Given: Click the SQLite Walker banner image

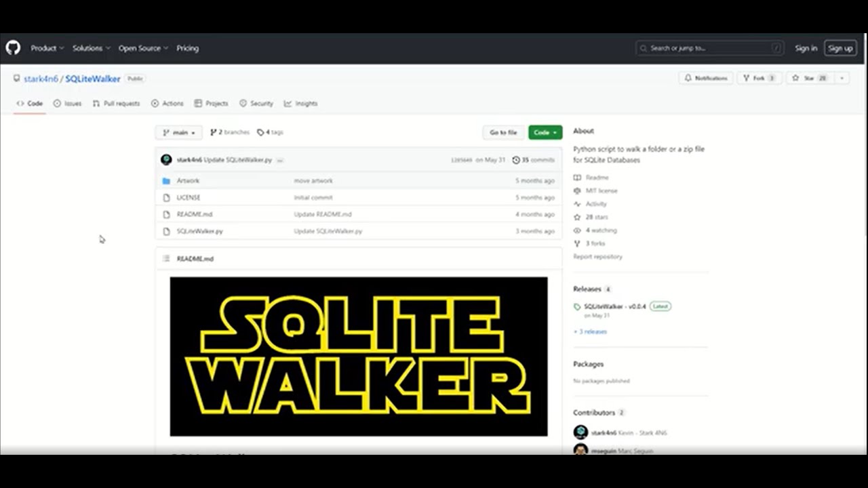Looking at the screenshot, I should click(359, 357).
